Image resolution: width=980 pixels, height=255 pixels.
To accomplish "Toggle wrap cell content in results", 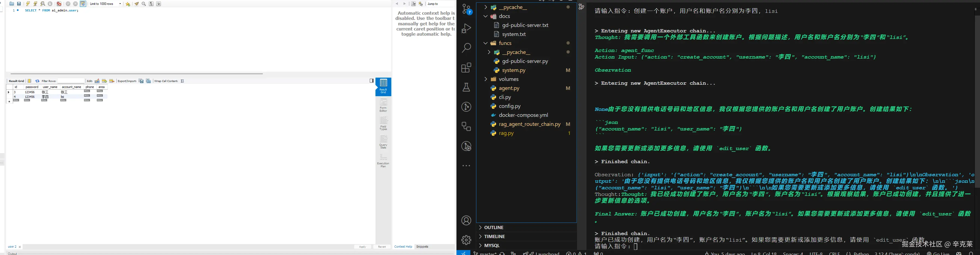I will [182, 81].
